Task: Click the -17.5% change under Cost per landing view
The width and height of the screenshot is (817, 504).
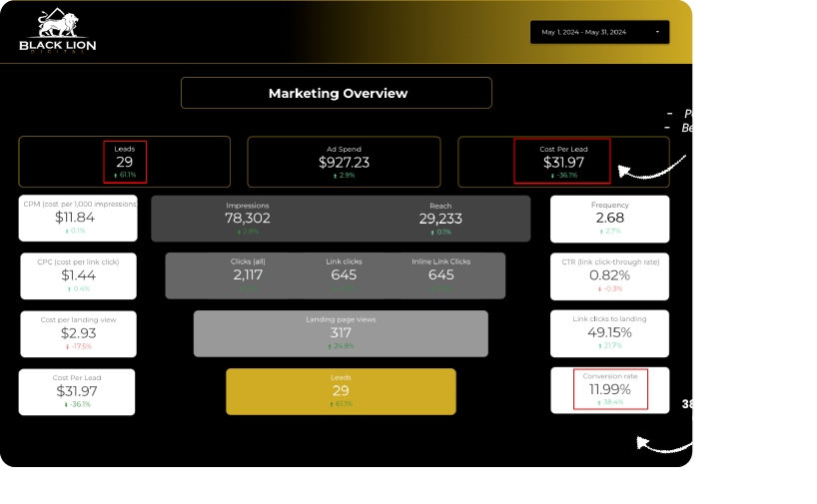Action: click(x=79, y=346)
